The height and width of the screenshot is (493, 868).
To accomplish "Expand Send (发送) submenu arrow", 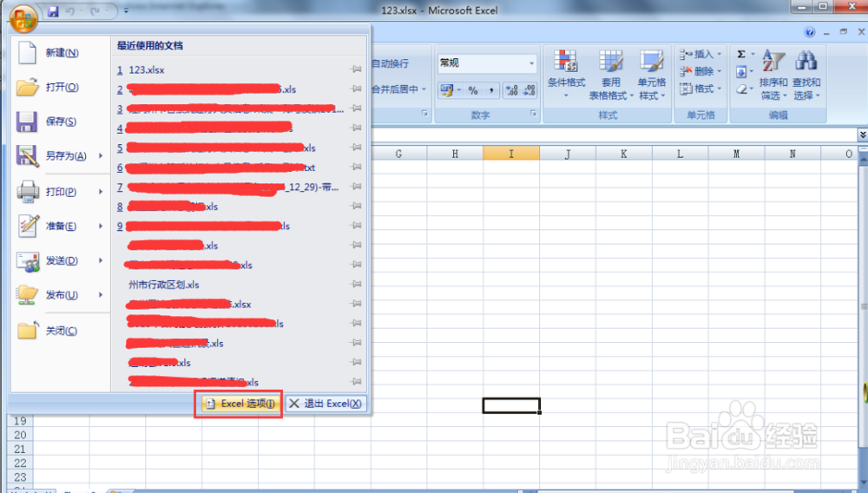I will 101,260.
